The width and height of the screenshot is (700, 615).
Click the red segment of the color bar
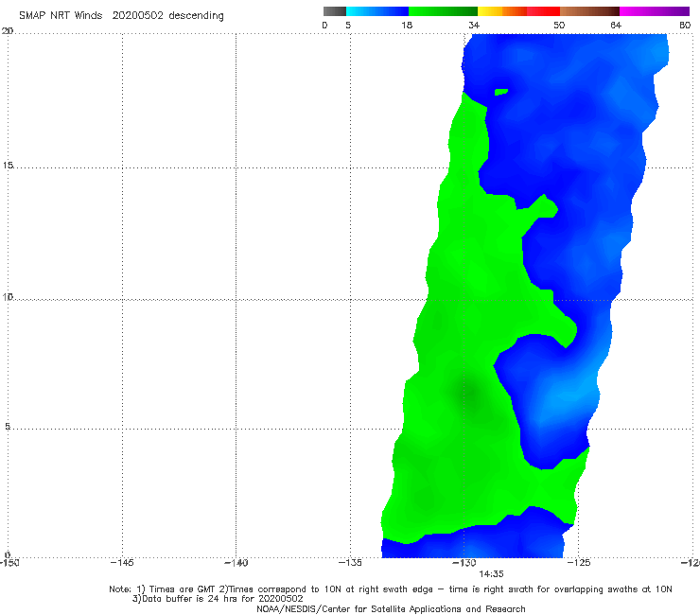tap(543, 11)
